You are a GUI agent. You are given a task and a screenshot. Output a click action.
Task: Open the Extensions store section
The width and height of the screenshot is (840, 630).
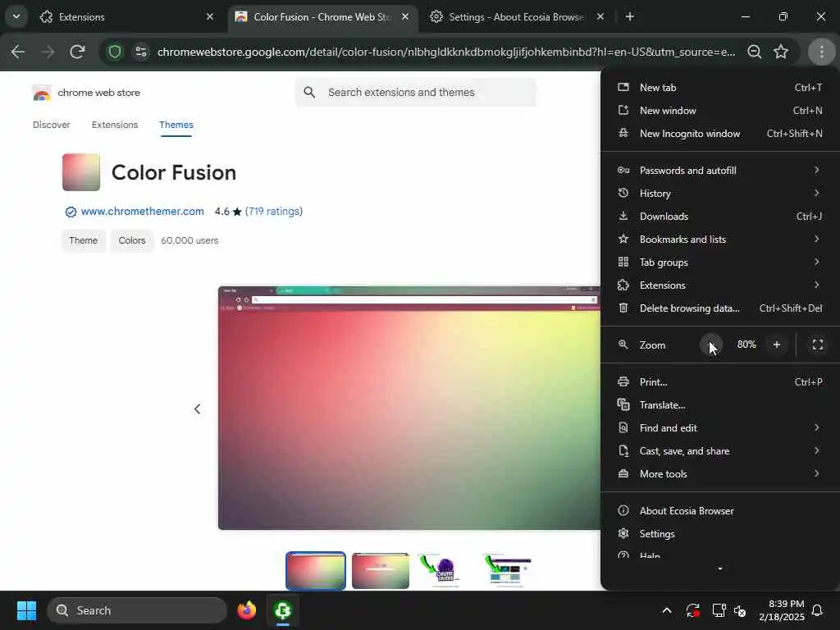pyautogui.click(x=115, y=125)
